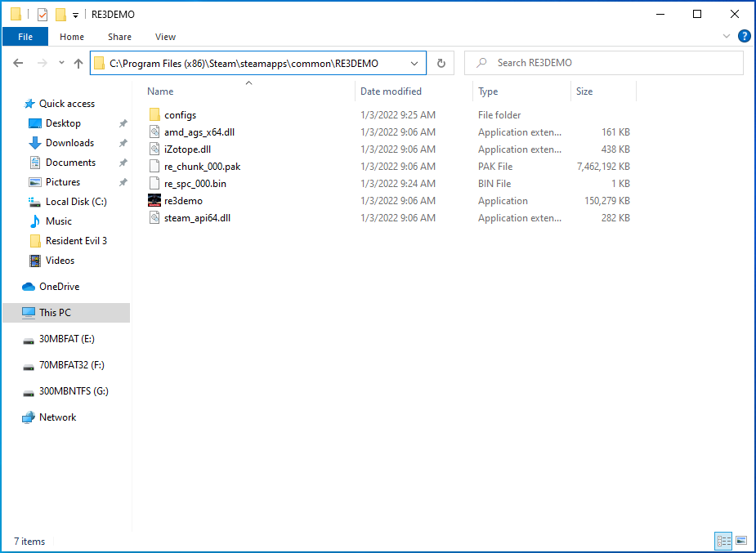Expand the address bar history dropdown
This screenshot has width=756, height=553.
(414, 63)
